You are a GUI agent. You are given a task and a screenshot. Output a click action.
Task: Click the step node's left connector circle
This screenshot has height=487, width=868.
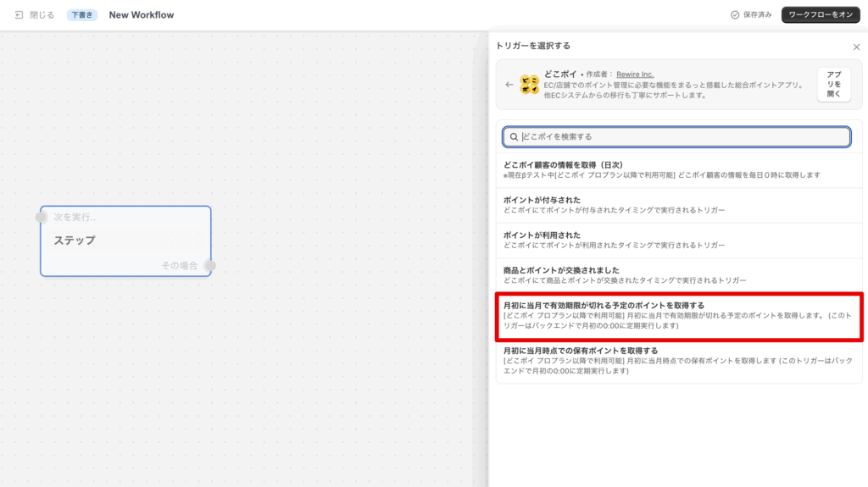tap(41, 218)
